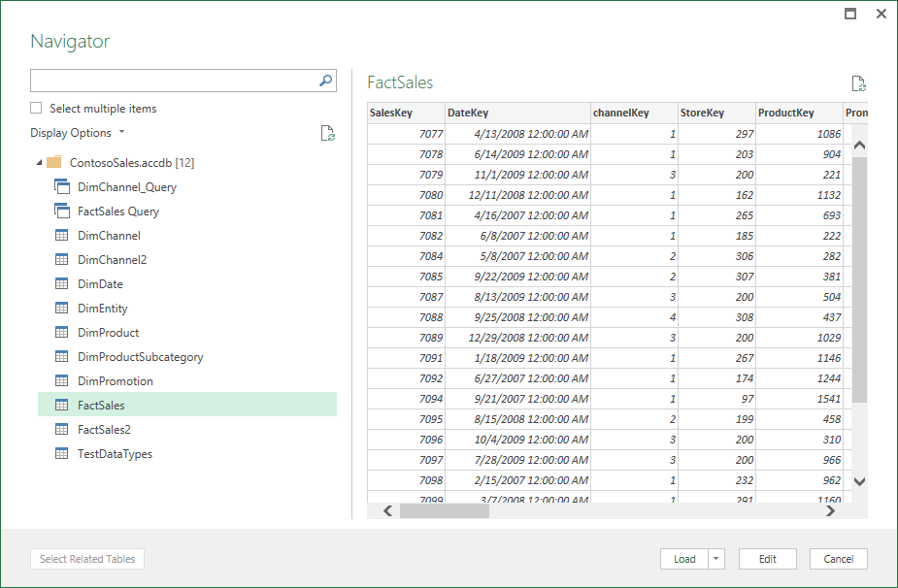Click the preview refresh icon above table
The height and width of the screenshot is (588, 898).
858,84
